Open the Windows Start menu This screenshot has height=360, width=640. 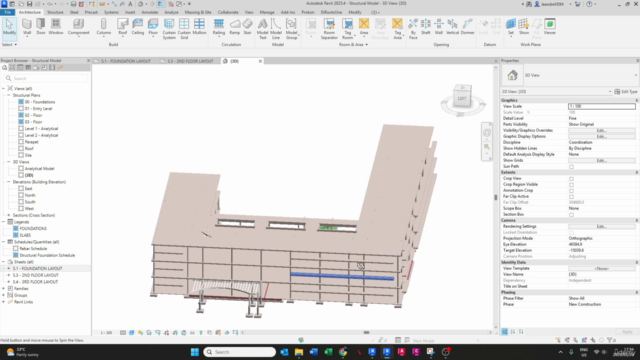[195, 352]
